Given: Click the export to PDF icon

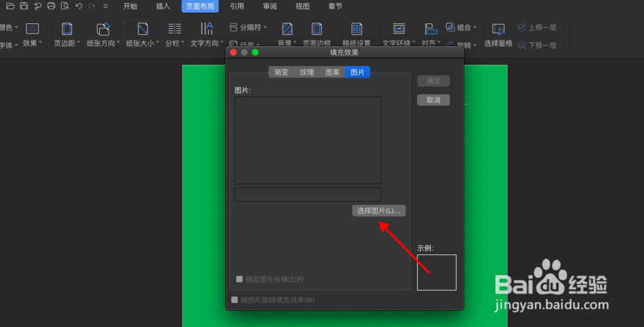Looking at the screenshot, I should click(37, 6).
